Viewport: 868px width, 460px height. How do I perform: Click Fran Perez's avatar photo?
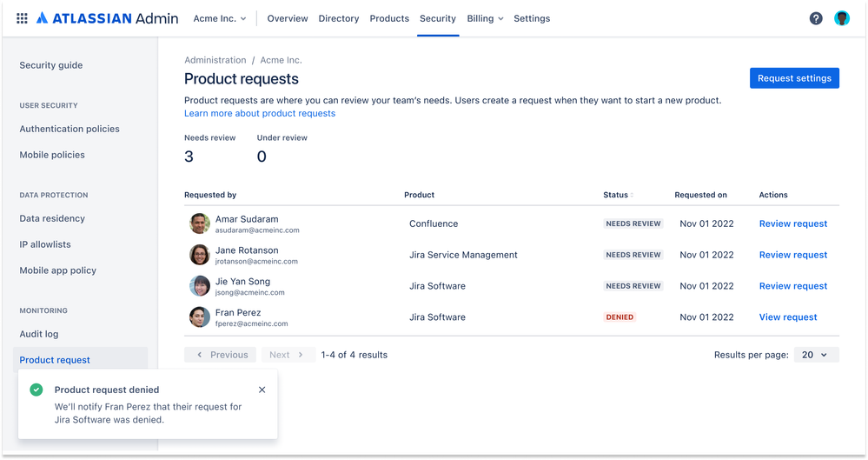(x=200, y=317)
